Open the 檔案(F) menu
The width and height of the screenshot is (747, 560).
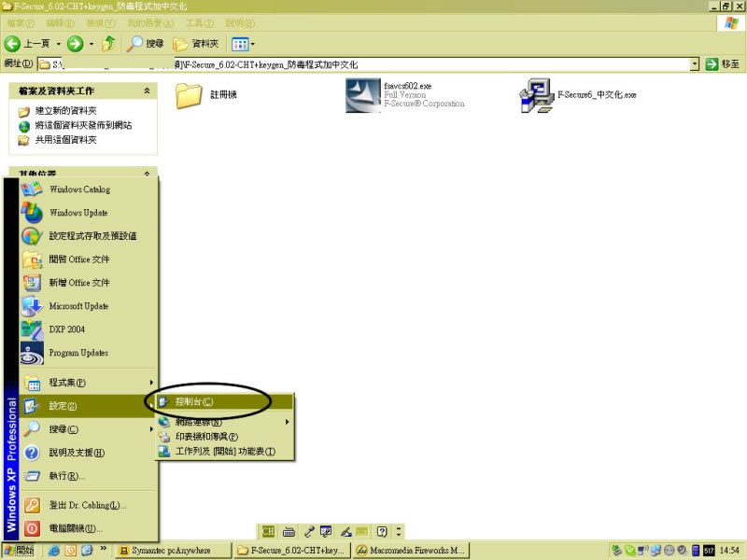[x=21, y=22]
